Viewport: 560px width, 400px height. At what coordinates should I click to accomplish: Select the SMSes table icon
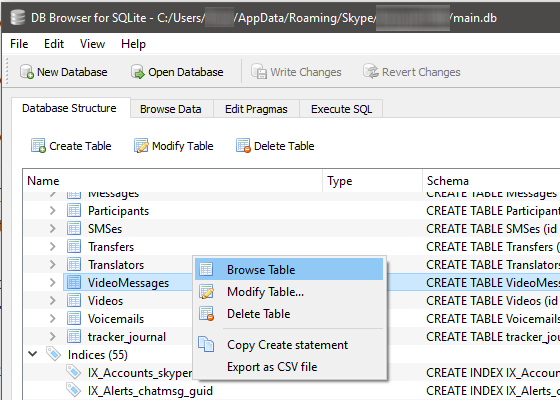[74, 228]
